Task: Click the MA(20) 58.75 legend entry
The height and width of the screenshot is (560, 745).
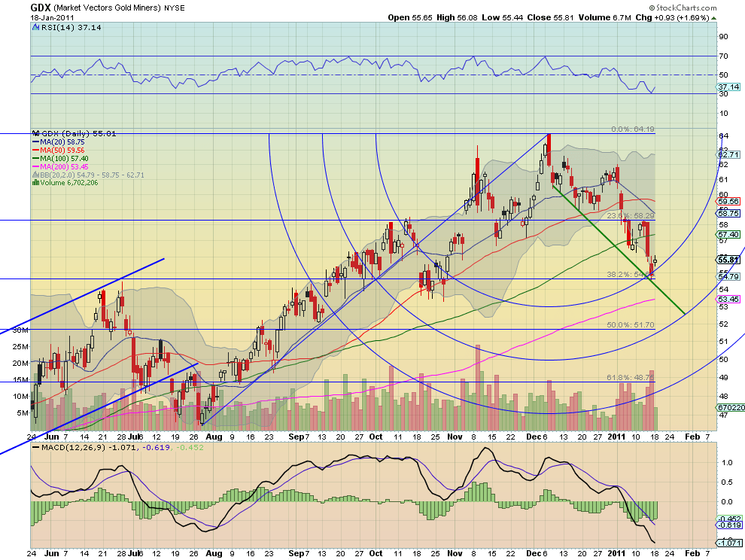Action: (62, 142)
